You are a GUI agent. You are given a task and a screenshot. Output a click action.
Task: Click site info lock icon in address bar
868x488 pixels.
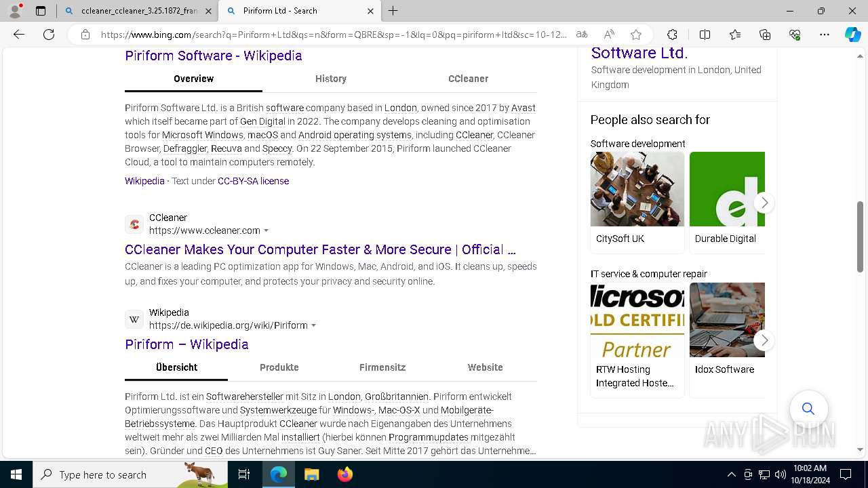pyautogui.click(x=85, y=35)
